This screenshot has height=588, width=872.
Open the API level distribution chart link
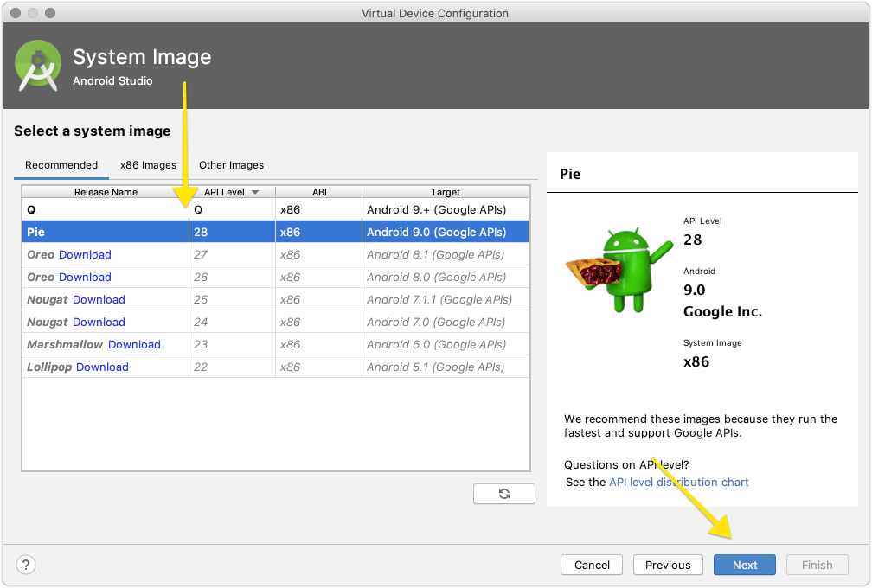tap(678, 482)
